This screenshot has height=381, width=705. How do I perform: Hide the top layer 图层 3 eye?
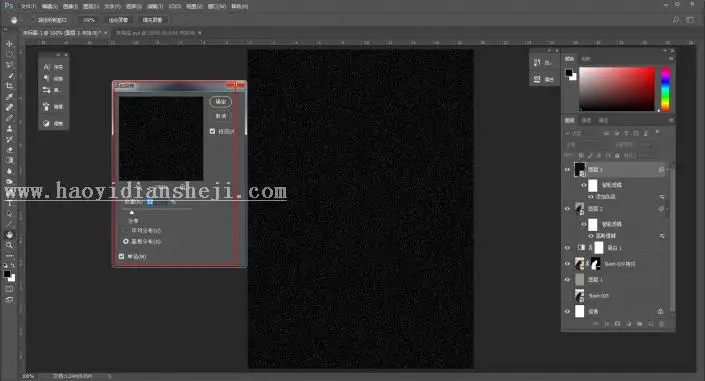pos(567,170)
